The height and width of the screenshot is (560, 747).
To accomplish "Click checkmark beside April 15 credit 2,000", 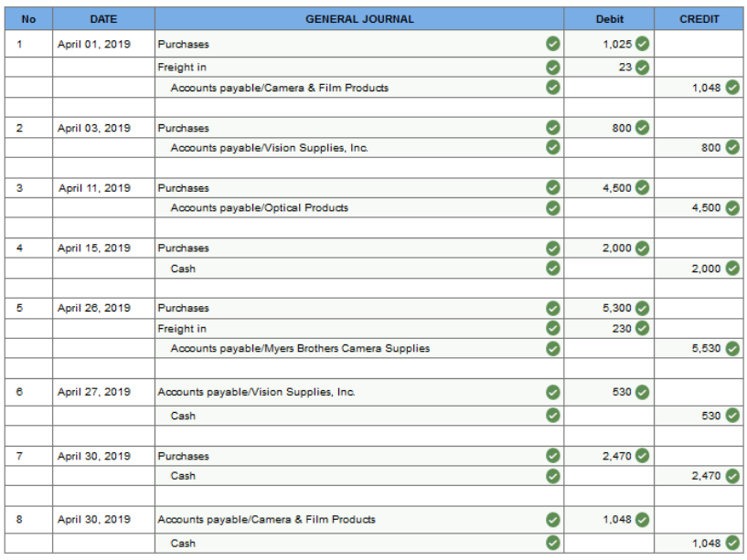I will 732,268.
